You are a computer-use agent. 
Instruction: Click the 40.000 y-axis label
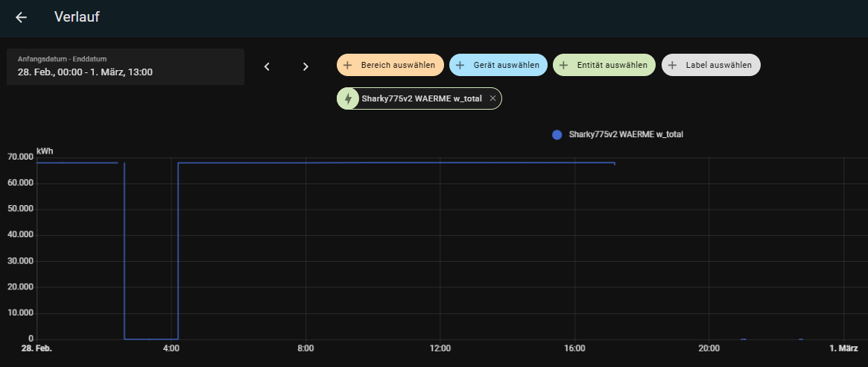tap(20, 235)
